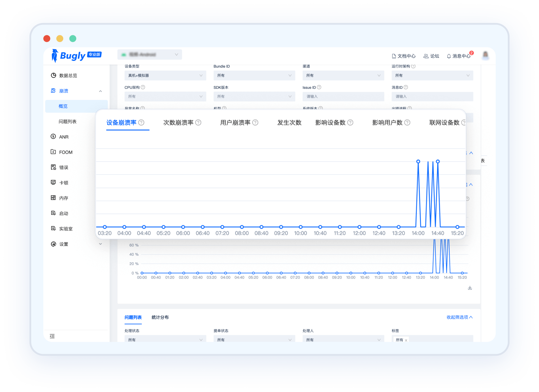Click the 文档中心 document icon

tap(394, 56)
